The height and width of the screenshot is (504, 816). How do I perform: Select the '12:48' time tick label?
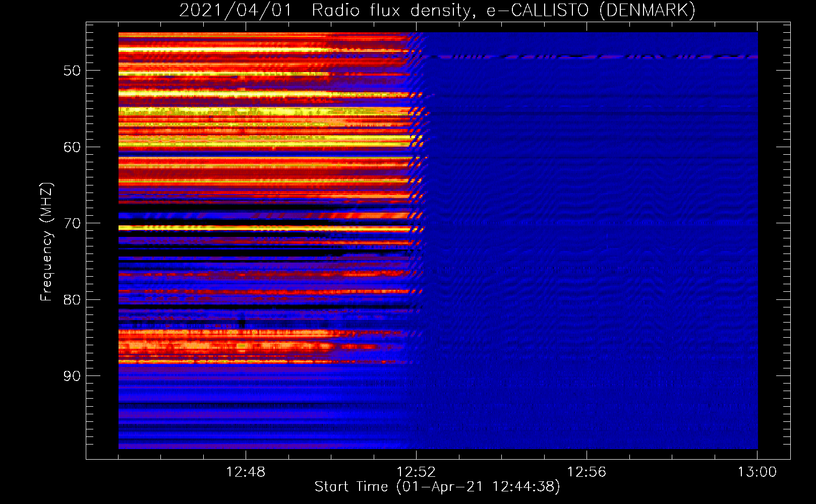tap(246, 472)
